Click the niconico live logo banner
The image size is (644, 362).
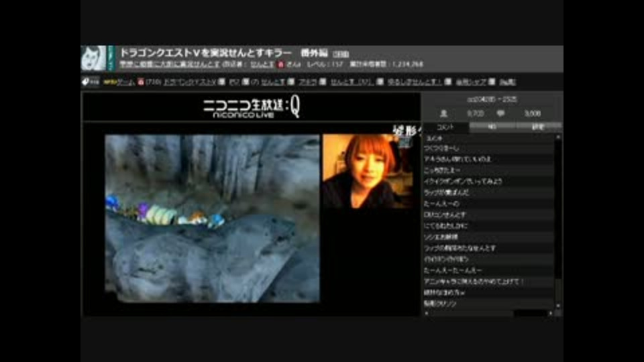click(x=252, y=107)
